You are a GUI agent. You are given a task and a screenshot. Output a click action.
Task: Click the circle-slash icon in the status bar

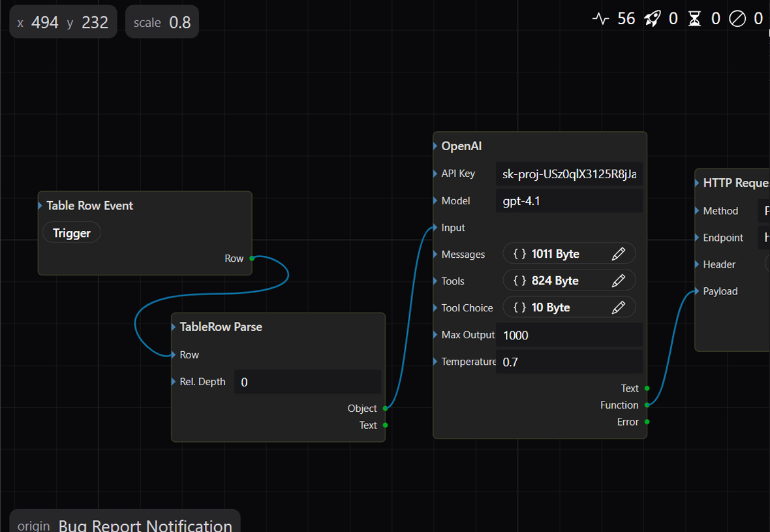[737, 19]
